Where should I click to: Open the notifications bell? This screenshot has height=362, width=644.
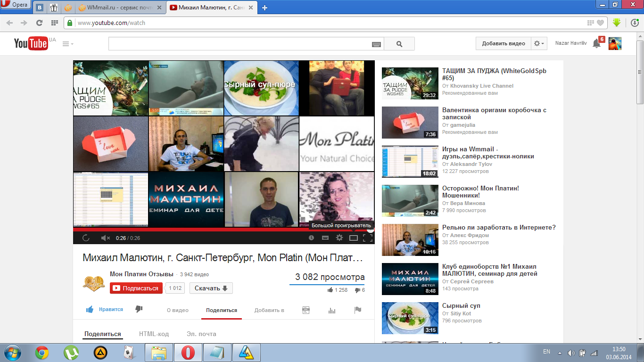pyautogui.click(x=596, y=44)
